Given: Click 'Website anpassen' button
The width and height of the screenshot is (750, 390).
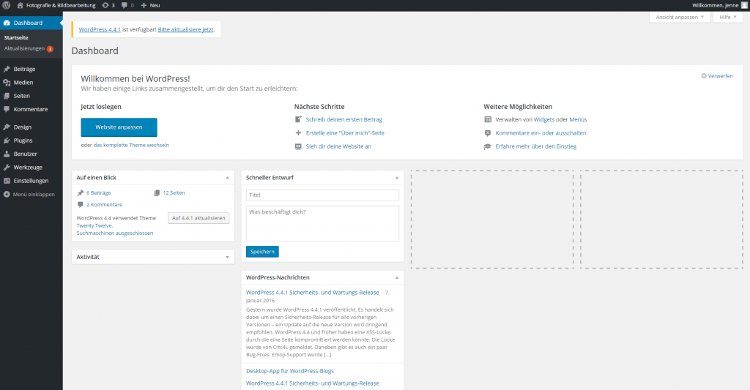Looking at the screenshot, I should point(119,127).
